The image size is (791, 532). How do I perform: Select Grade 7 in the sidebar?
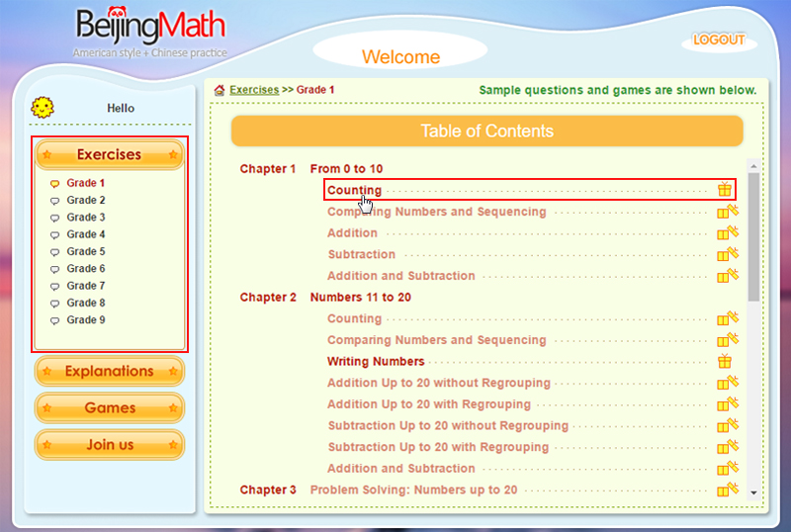tap(86, 286)
